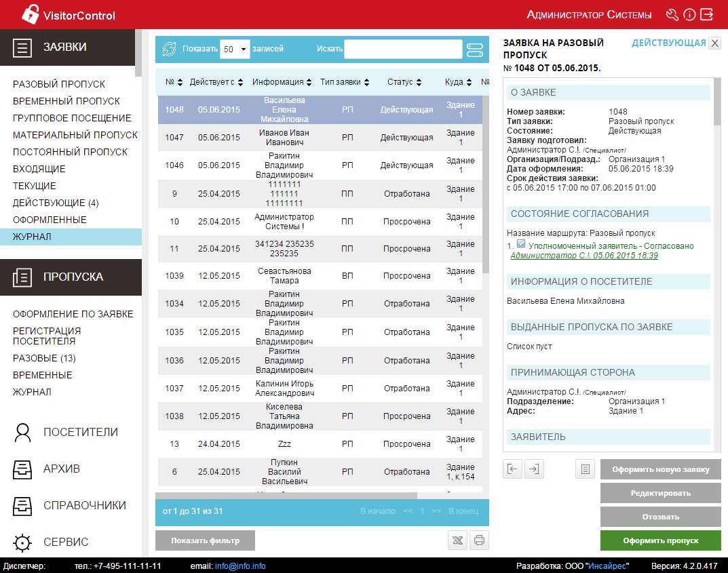Image resolution: width=728 pixels, height=573 pixels.
Task: Open Администратор С.!. 05.06.2015 18:39 link
Action: point(584,256)
